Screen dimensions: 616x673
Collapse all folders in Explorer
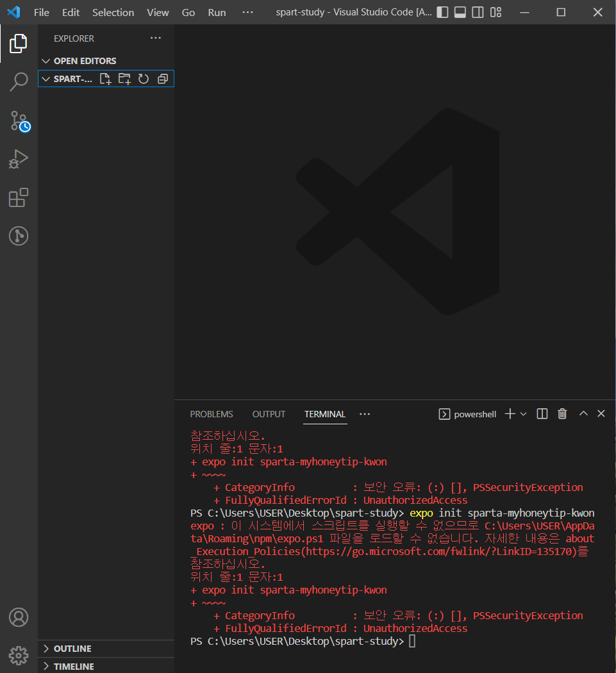[x=163, y=79]
